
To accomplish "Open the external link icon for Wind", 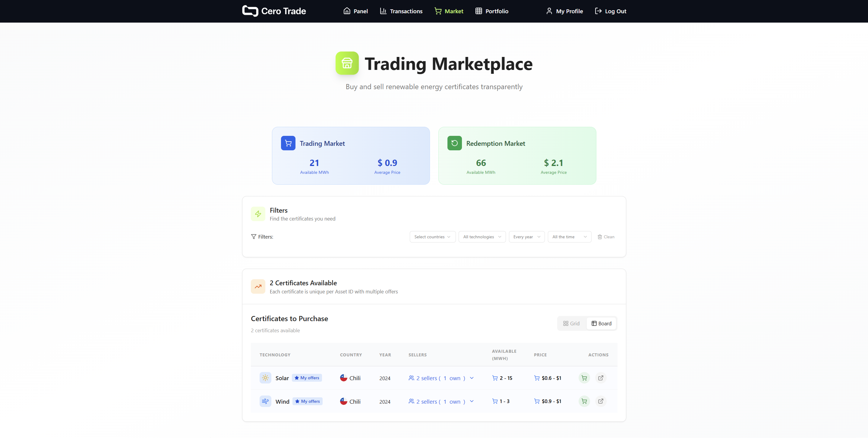I will click(x=601, y=401).
